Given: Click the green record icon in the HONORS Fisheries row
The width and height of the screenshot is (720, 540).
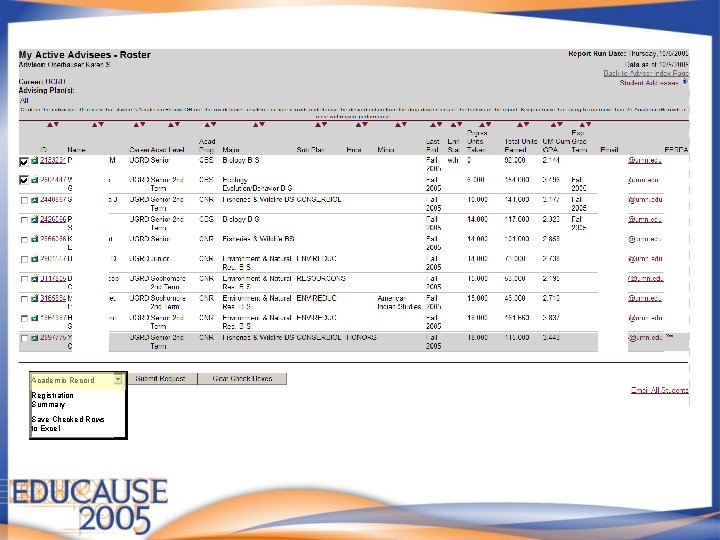Looking at the screenshot, I should coord(34,338).
